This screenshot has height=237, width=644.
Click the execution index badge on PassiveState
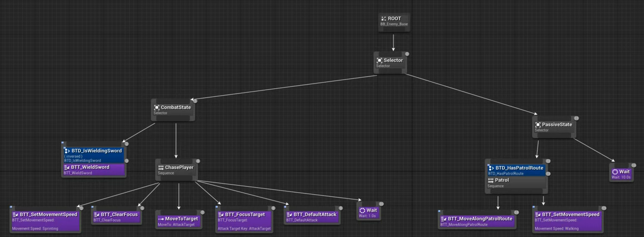coord(576,118)
